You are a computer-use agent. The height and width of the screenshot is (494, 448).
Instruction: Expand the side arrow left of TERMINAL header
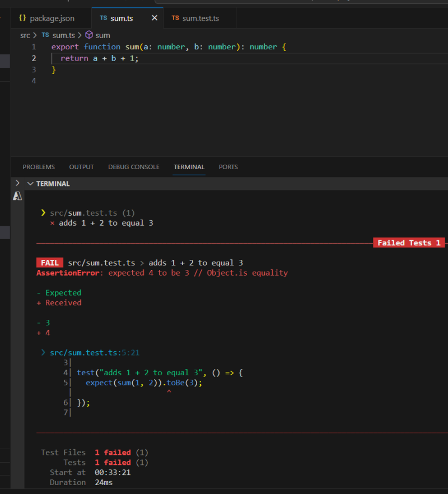point(17,183)
